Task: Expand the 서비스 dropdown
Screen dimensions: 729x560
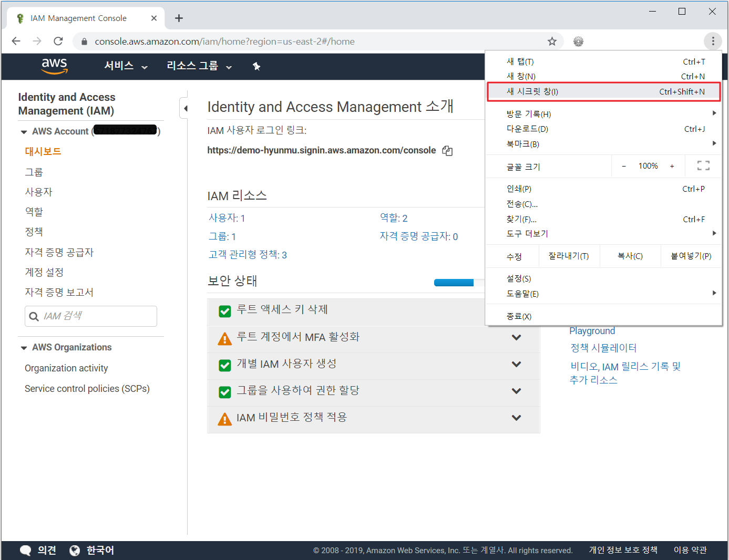Action: 126,66
